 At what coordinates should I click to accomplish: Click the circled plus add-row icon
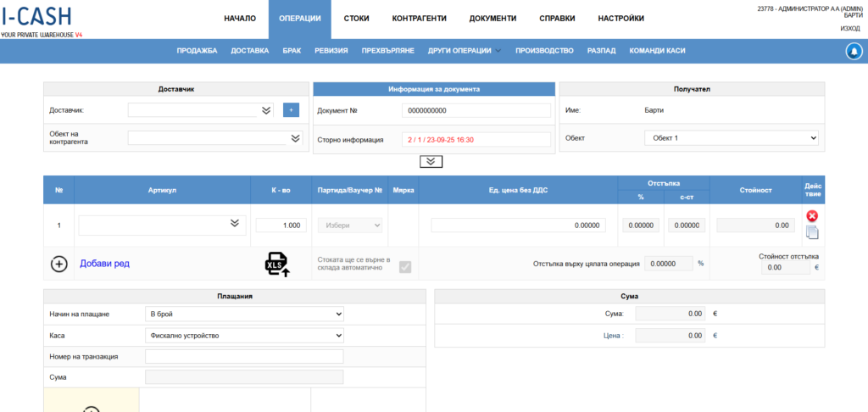(x=59, y=264)
